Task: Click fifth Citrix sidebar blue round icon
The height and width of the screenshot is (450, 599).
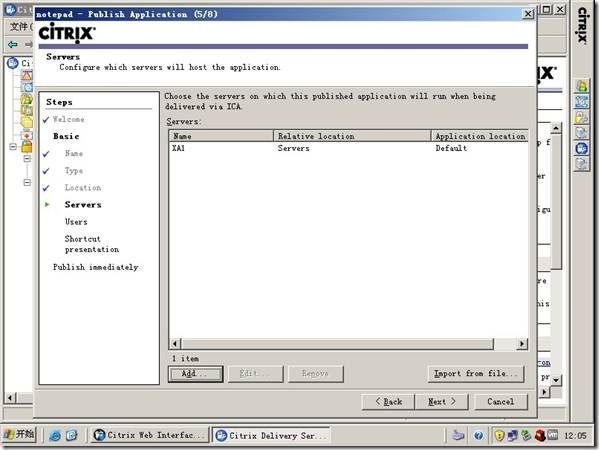Action: 582,148
